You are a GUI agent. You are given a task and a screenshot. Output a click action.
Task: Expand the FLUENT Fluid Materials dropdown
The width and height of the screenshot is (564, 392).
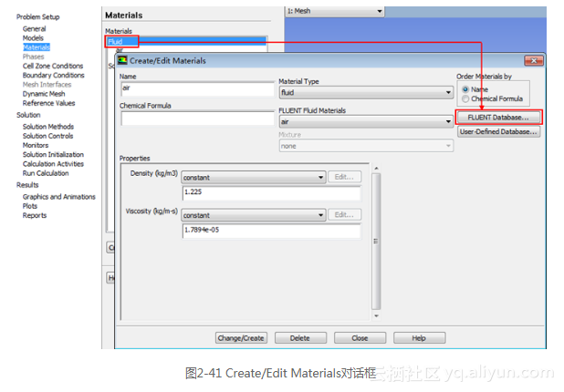click(365, 121)
